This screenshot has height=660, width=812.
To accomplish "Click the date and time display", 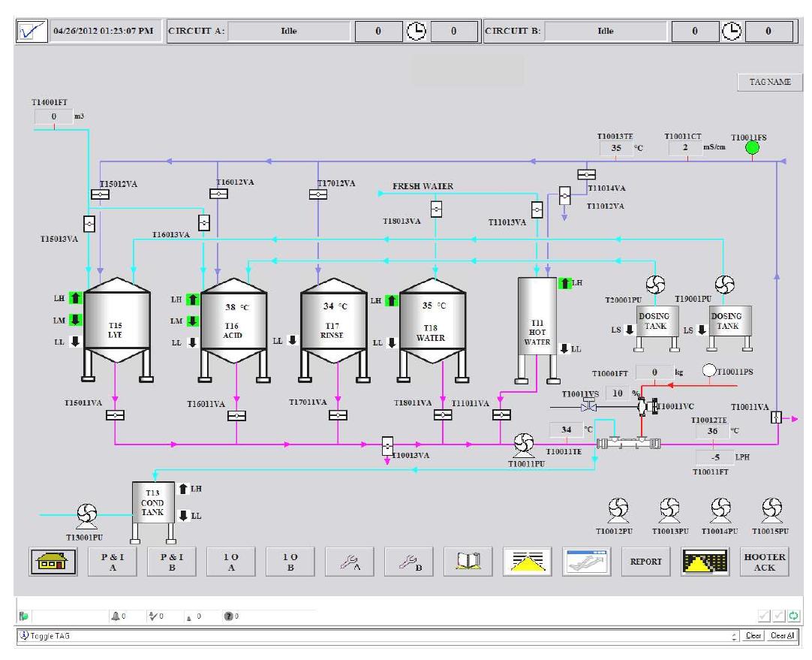I will point(103,31).
